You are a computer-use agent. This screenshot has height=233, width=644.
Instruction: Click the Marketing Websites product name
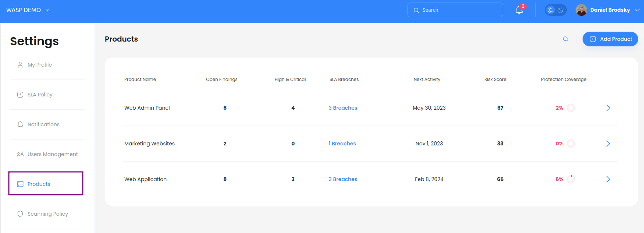(x=149, y=144)
